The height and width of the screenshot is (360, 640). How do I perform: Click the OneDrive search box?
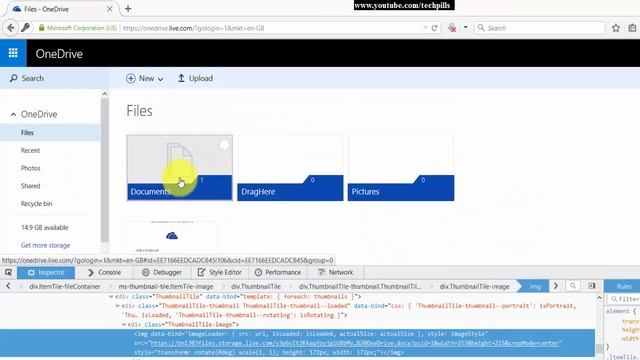point(55,78)
